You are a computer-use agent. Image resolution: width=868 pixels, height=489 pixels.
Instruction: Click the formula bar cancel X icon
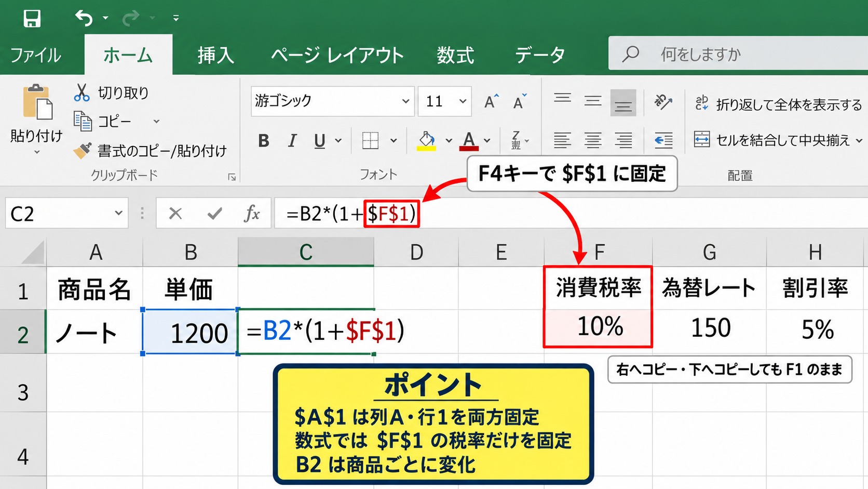coord(175,213)
